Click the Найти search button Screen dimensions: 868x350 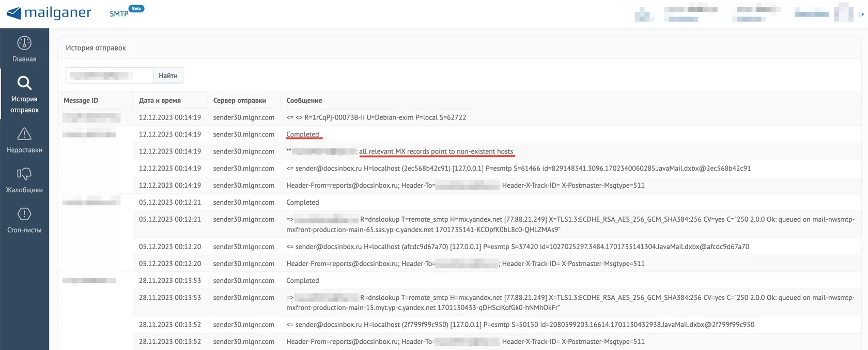click(168, 75)
